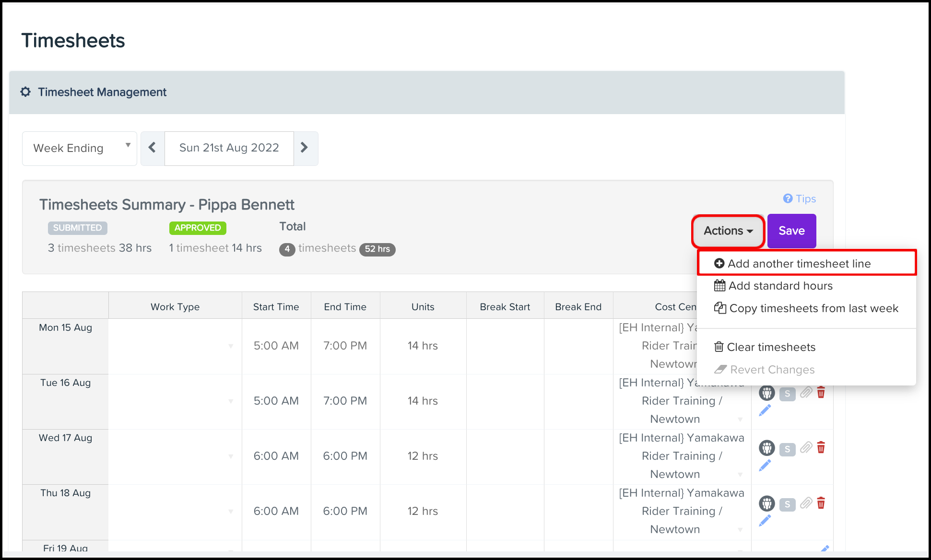Click the Thu 18 Aug blue pencil edit icon
Image resolution: width=931 pixels, height=560 pixels.
765,520
